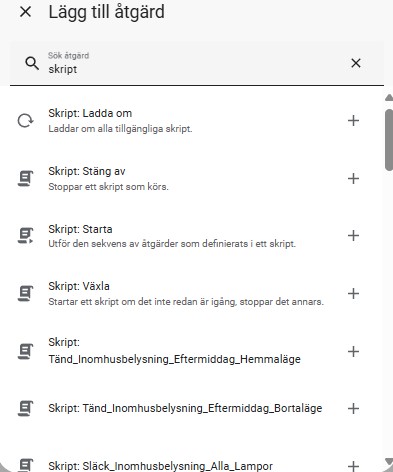Close the Lägg till åtgärd dialog

point(25,12)
